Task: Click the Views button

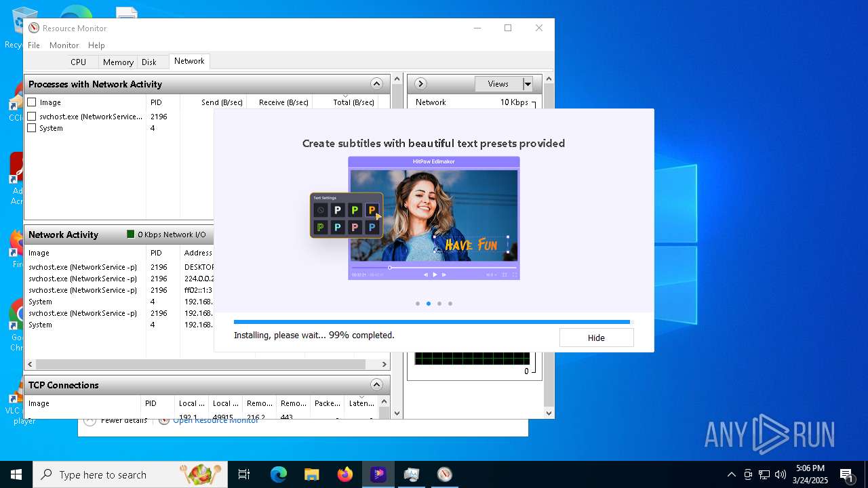Action: (x=498, y=84)
